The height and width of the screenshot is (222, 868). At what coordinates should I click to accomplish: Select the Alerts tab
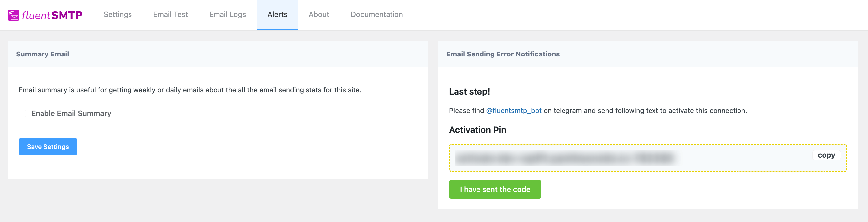277,15
